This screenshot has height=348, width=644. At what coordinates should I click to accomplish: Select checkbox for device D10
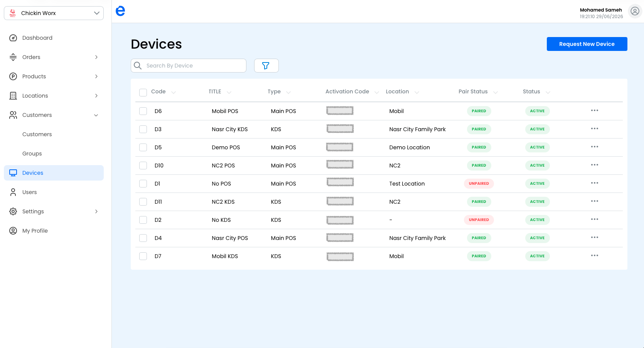[143, 166]
